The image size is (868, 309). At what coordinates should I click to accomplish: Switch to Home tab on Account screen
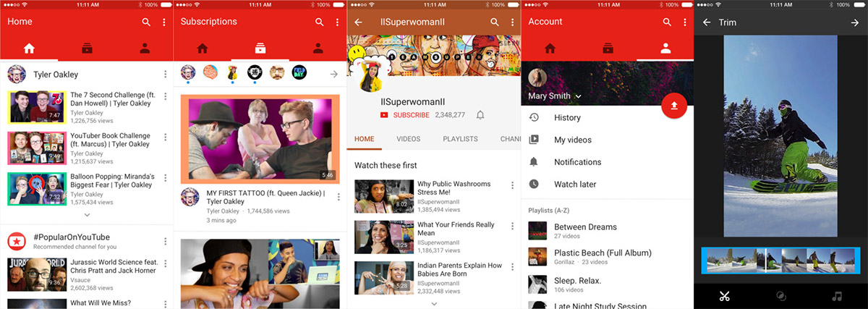550,48
